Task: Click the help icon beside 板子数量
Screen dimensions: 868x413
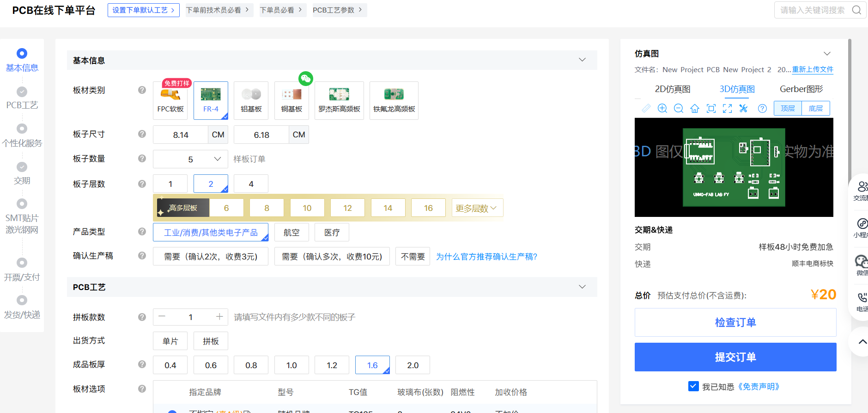Action: pos(142,158)
